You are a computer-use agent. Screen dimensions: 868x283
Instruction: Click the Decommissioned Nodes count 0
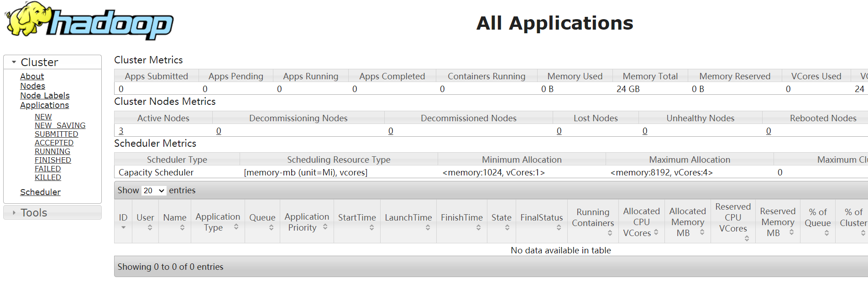click(x=391, y=131)
